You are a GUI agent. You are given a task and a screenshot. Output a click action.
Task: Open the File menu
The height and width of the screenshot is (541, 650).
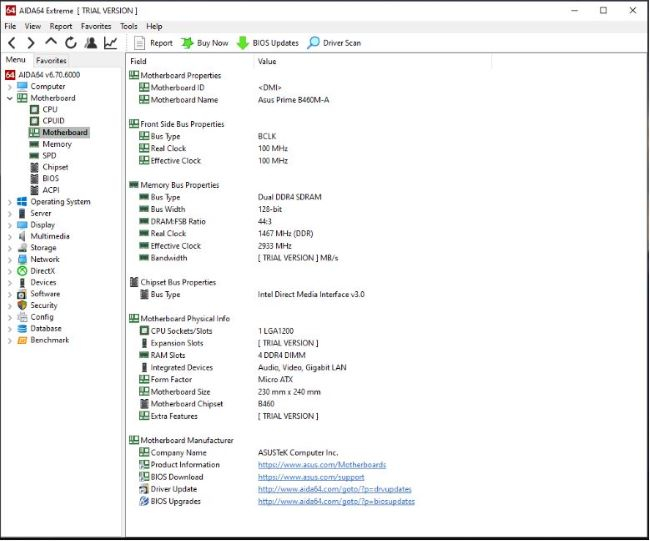(10, 26)
